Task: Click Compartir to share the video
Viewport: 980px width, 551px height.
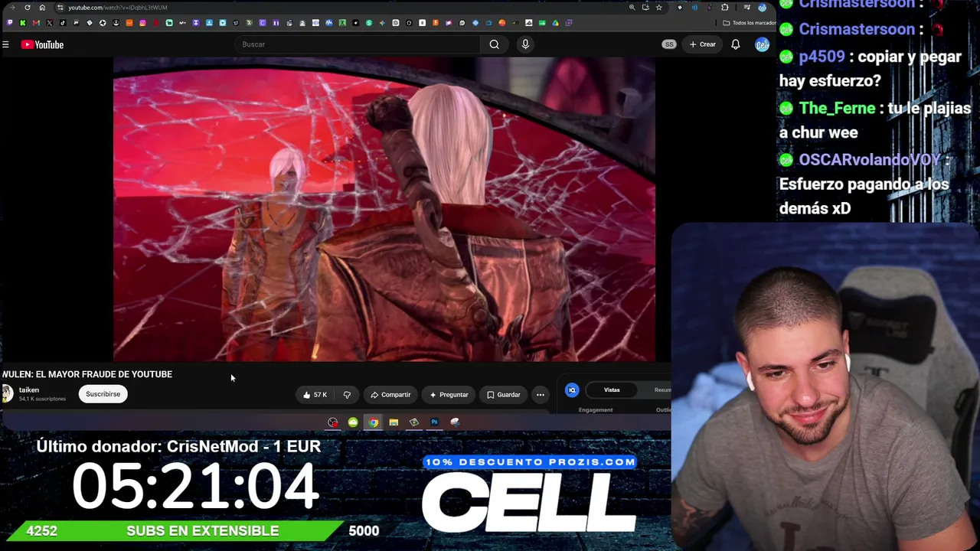Action: pyautogui.click(x=390, y=395)
